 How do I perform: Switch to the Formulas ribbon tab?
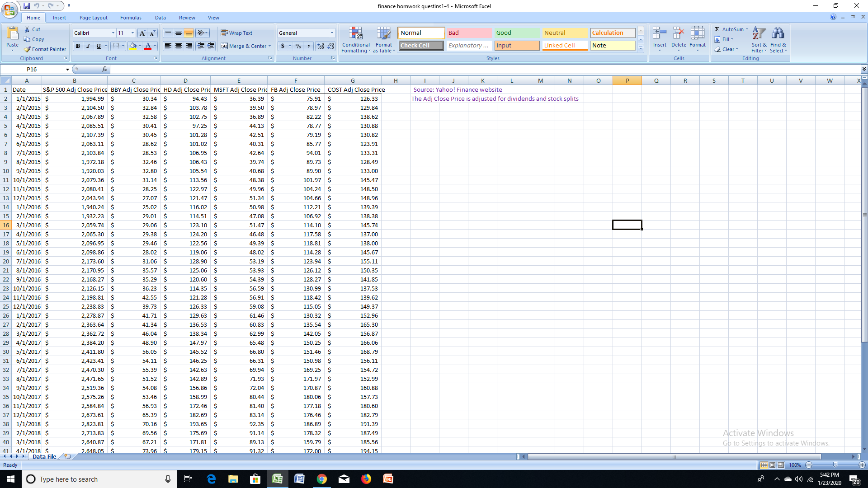point(131,17)
